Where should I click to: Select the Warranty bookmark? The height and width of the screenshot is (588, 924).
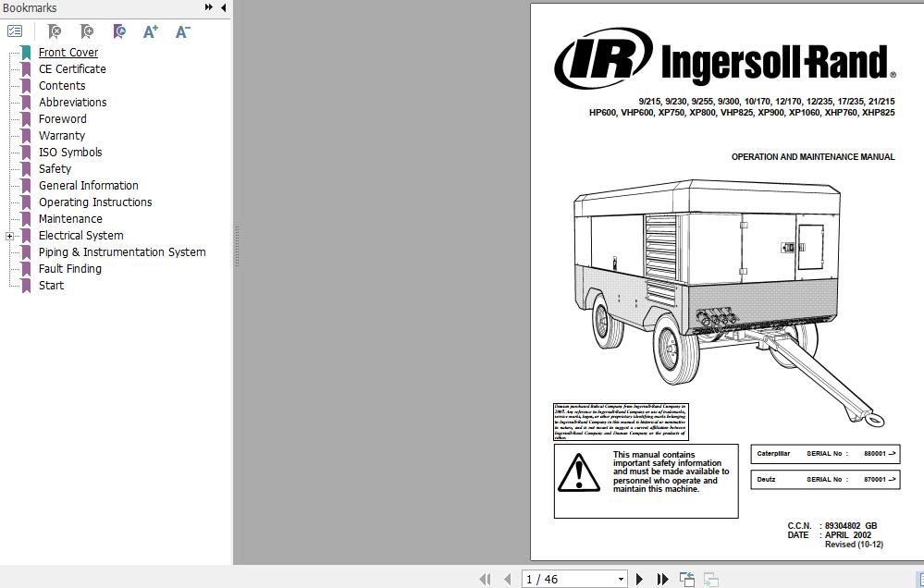pos(61,135)
